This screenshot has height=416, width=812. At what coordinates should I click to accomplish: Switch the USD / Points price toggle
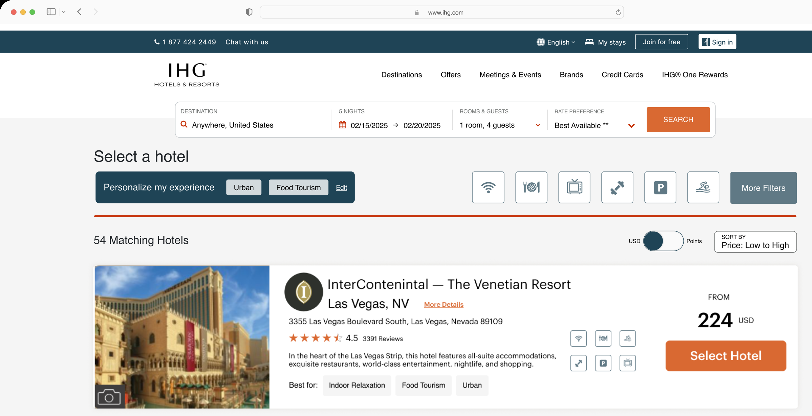[x=663, y=241]
